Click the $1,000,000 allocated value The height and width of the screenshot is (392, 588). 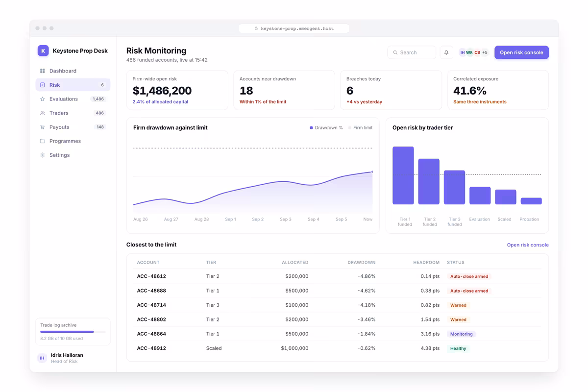coord(294,348)
